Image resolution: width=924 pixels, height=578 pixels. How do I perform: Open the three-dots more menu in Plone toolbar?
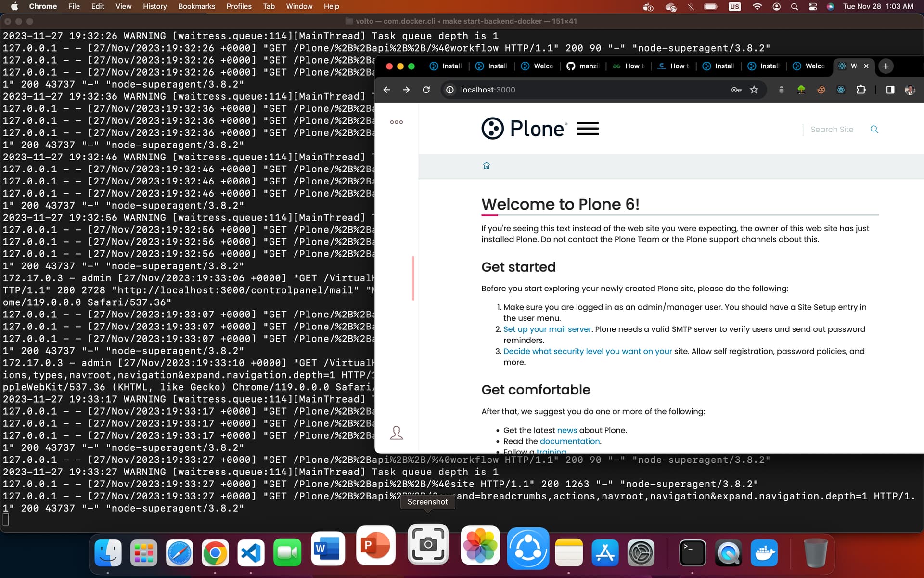coord(397,122)
